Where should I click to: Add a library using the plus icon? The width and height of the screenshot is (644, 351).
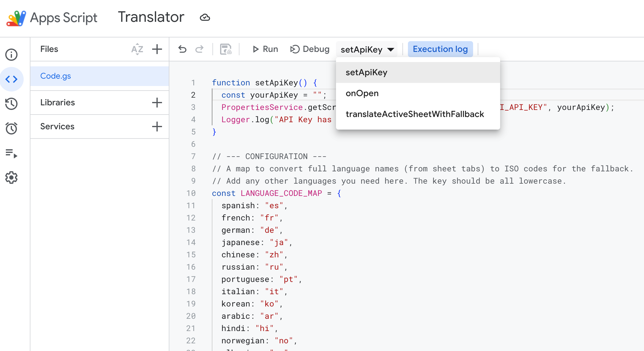coord(157,103)
